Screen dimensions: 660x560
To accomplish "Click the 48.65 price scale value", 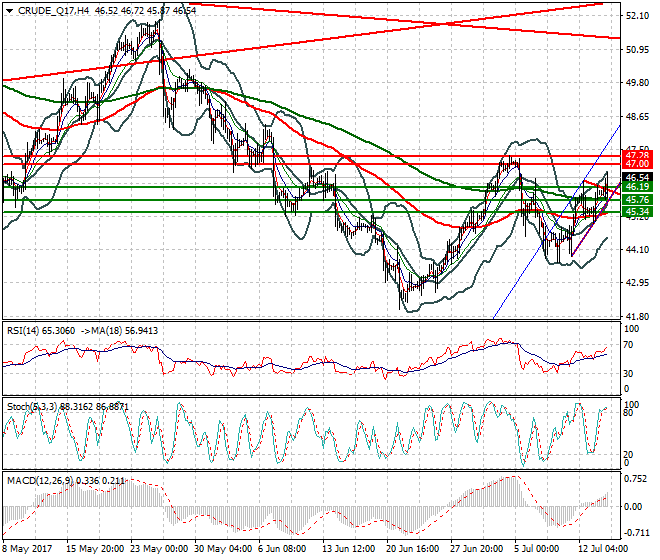I will pyautogui.click(x=637, y=117).
